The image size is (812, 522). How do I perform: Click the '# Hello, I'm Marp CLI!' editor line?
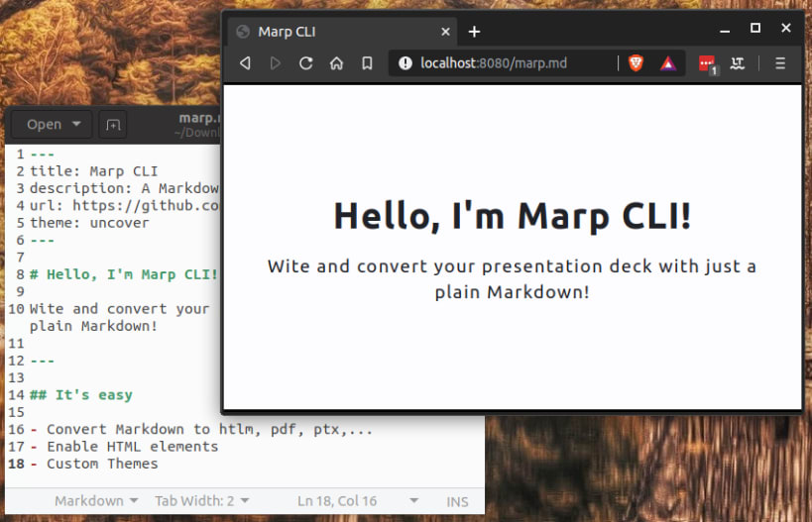pos(124,274)
